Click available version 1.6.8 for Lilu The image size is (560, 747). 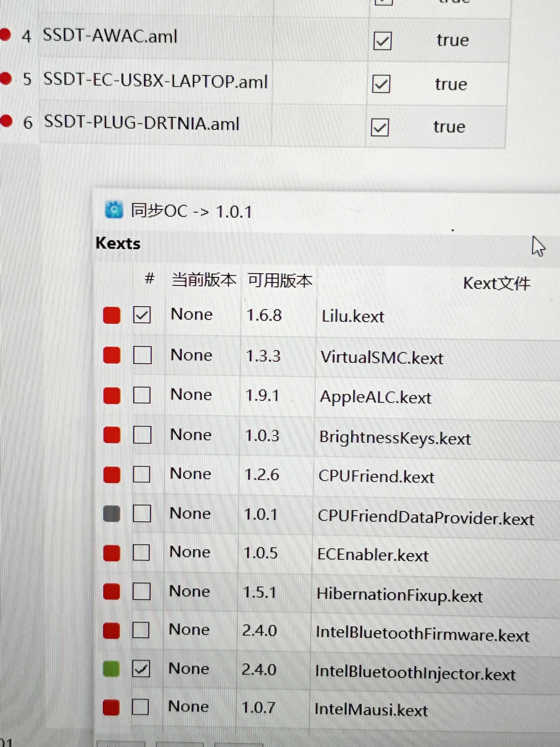coord(264,316)
